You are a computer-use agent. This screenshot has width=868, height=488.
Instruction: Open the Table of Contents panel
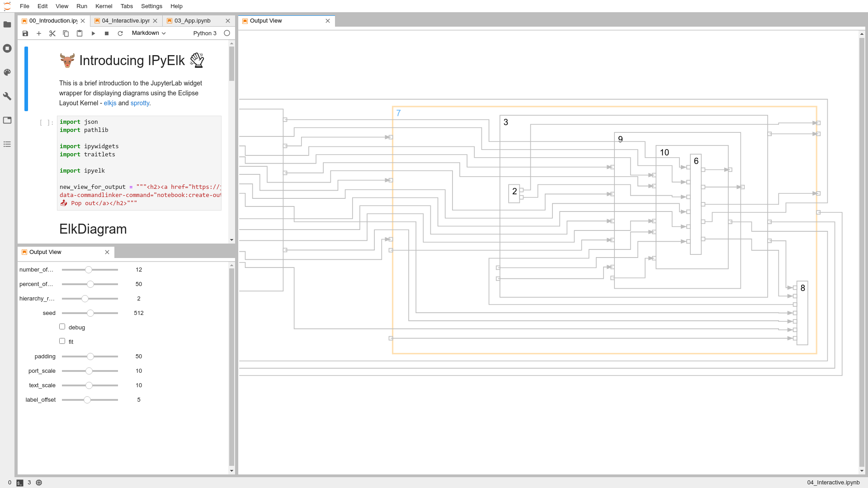7,144
